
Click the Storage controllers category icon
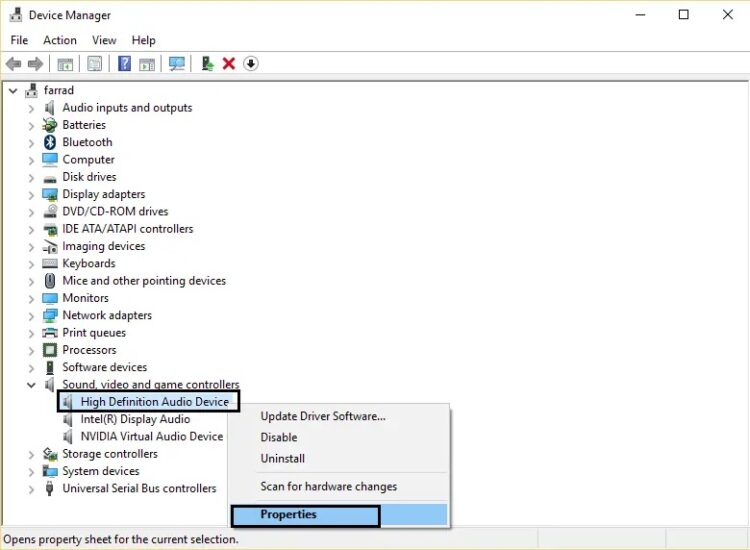click(x=50, y=453)
